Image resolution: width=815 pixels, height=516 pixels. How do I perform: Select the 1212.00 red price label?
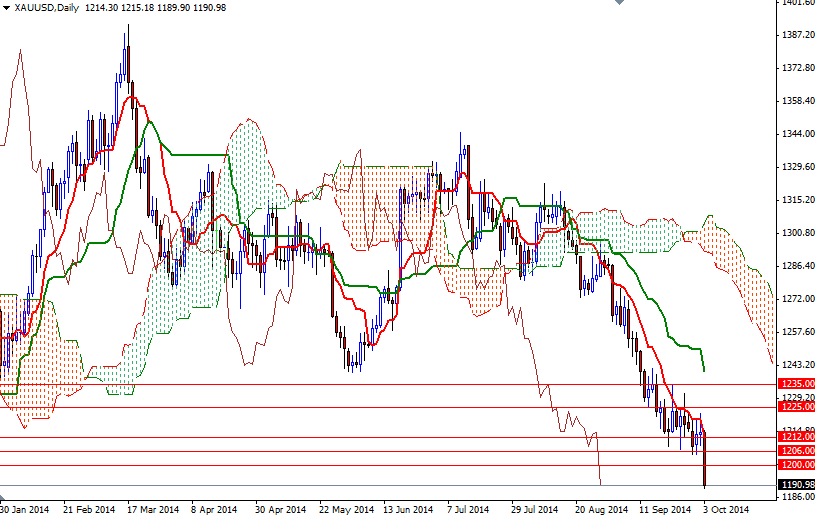coord(795,437)
